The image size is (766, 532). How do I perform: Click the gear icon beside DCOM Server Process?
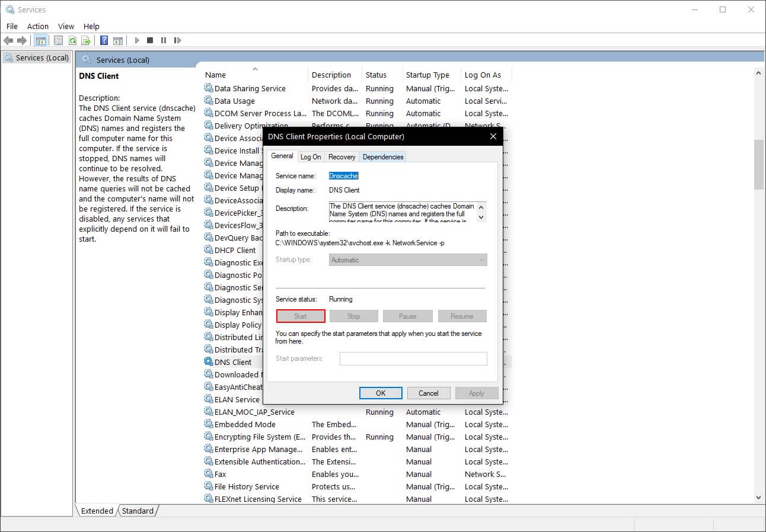click(209, 113)
